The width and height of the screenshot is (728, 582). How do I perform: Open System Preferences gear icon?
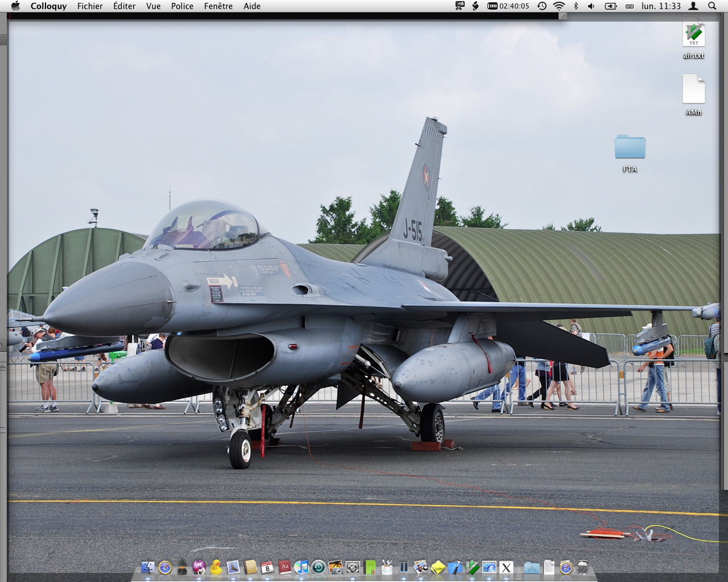coord(353,567)
